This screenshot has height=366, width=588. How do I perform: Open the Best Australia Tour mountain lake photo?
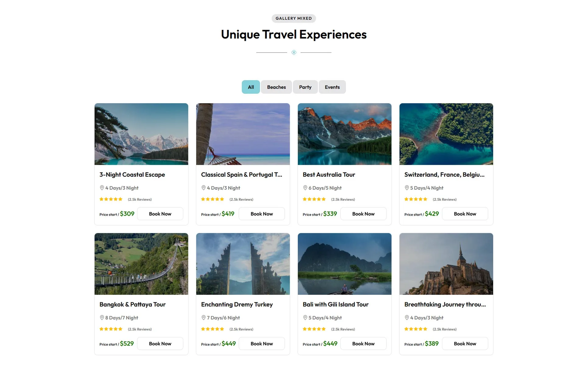point(345,134)
